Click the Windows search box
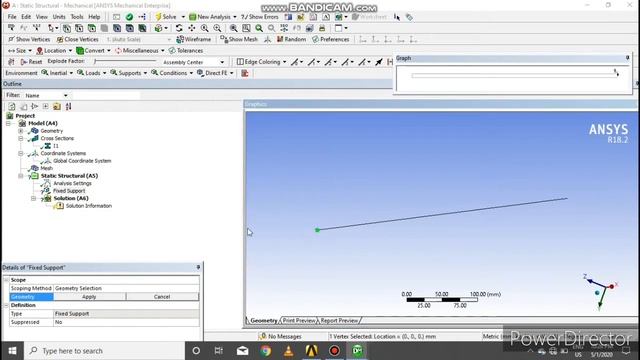Viewport: 640px width, 360px height. (x=104, y=351)
